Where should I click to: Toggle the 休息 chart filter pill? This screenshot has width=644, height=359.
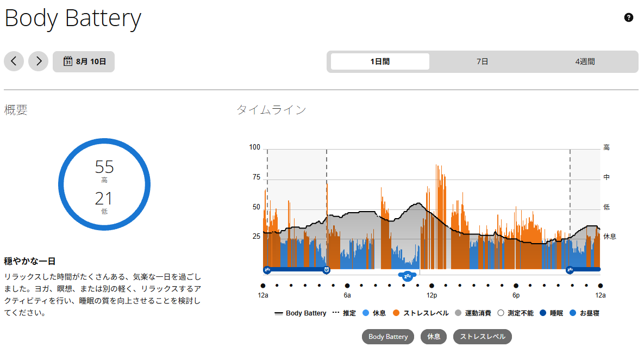pyautogui.click(x=433, y=336)
